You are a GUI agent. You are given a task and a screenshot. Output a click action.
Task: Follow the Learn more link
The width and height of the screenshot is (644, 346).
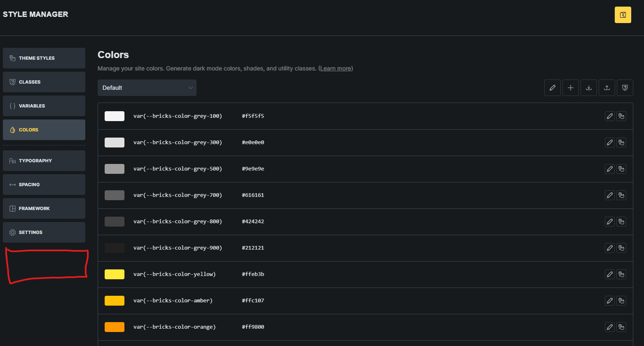[335, 68]
